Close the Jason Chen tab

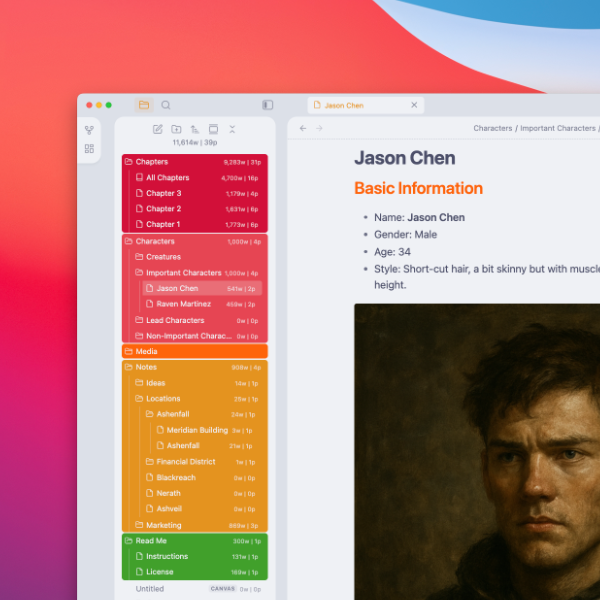(x=414, y=105)
